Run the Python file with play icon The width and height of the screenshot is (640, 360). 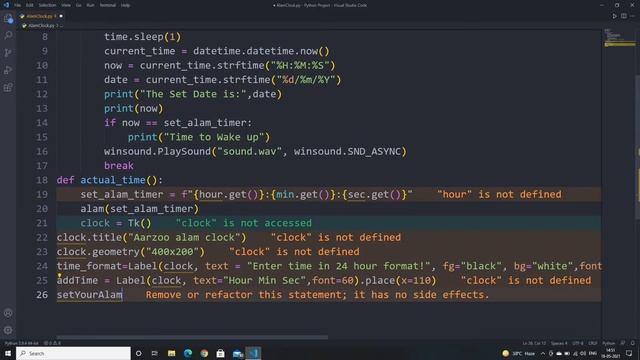pos(614,16)
